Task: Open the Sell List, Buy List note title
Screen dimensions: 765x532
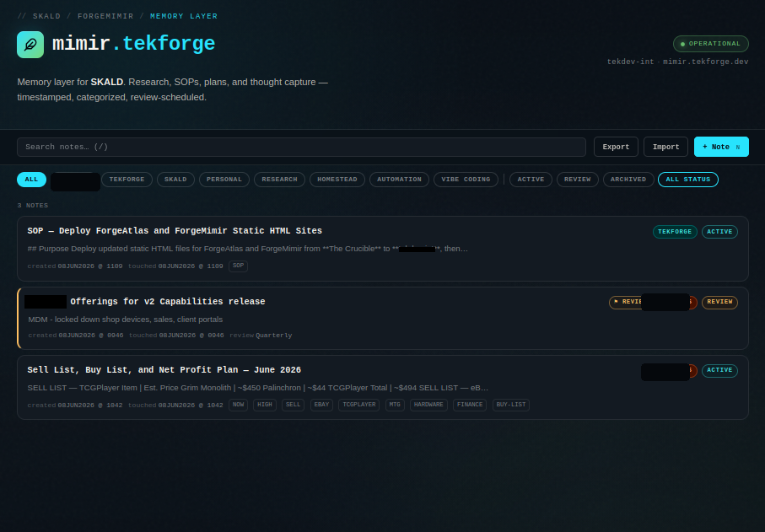Action: pyautogui.click(x=164, y=369)
